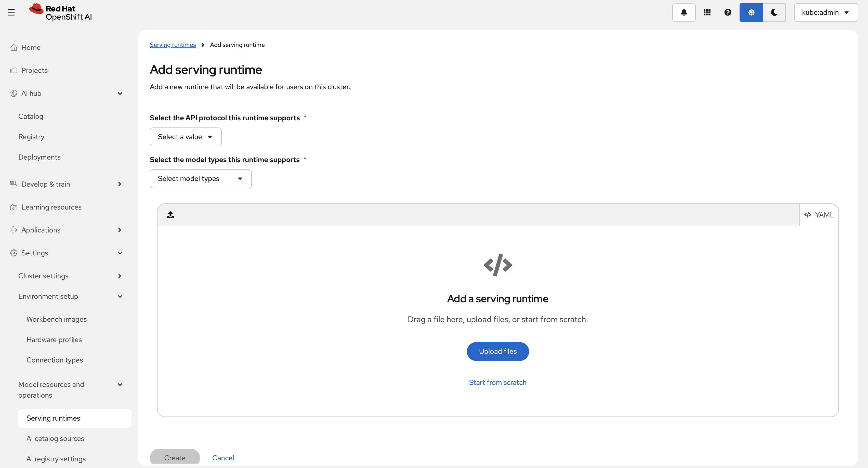Click the Home icon in sidebar
The image size is (868, 468).
click(x=14, y=47)
